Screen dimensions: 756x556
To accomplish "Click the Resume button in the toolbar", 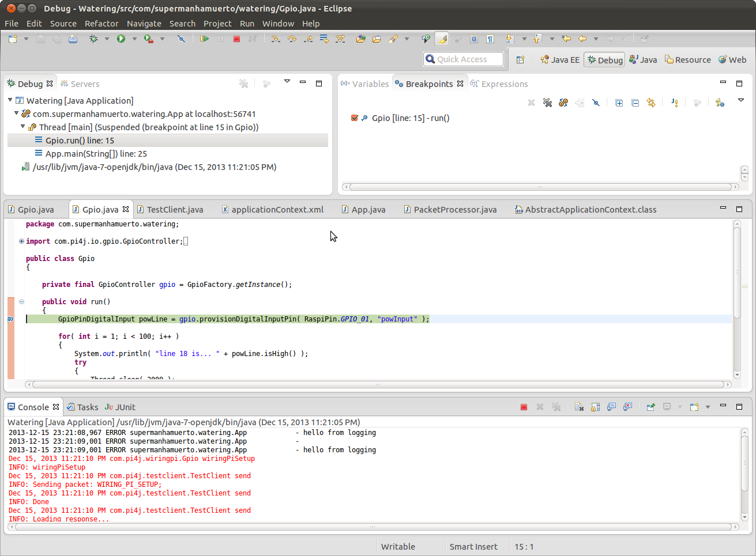I will click(204, 39).
